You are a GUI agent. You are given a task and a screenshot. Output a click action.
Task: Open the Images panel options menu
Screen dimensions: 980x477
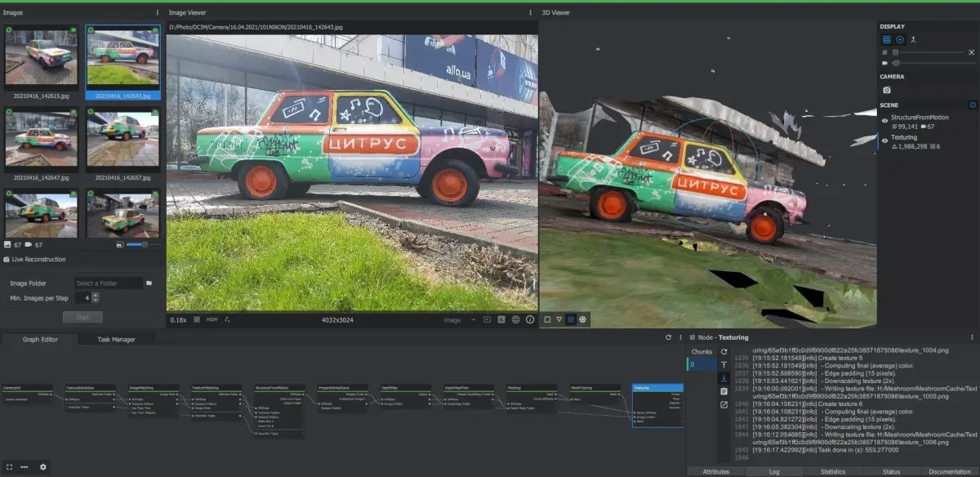click(x=158, y=12)
